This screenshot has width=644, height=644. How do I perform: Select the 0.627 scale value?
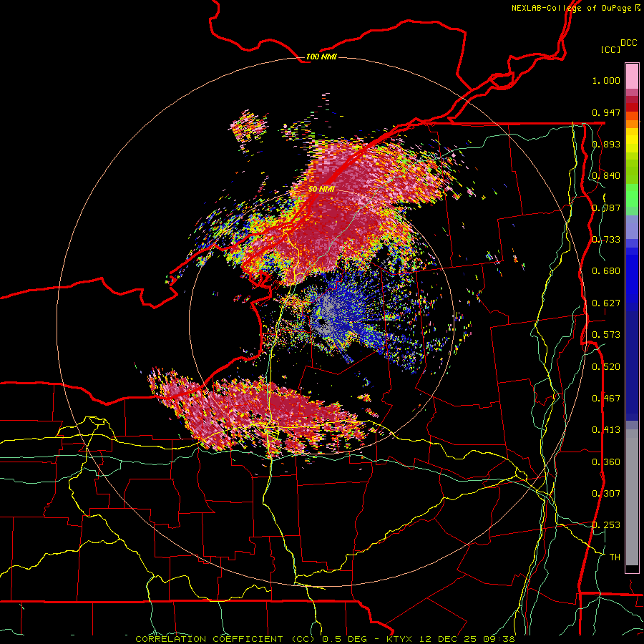[x=606, y=303]
